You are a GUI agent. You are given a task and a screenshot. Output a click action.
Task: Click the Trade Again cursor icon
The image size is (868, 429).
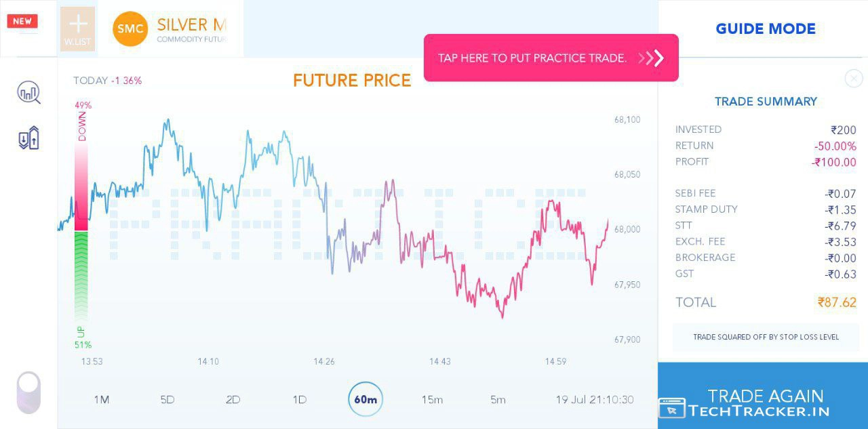pos(671,407)
